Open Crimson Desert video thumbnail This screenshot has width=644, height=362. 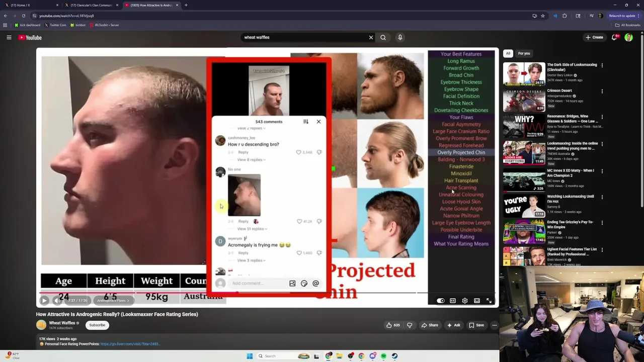(524, 100)
